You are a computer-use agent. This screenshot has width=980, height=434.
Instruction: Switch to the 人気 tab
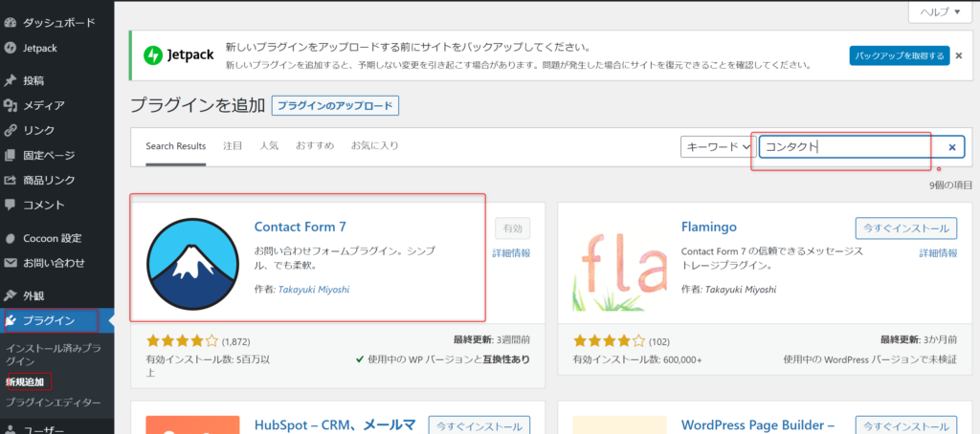pyautogui.click(x=269, y=145)
